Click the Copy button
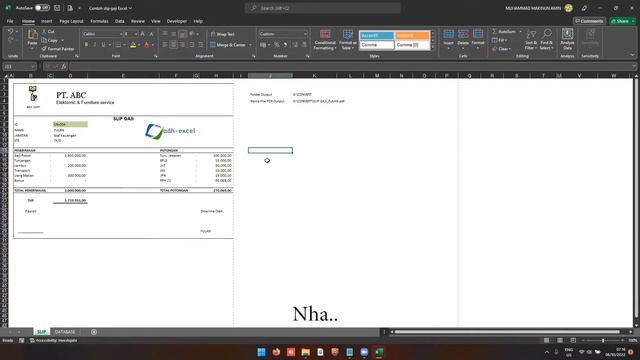 pyautogui.click(x=50, y=40)
